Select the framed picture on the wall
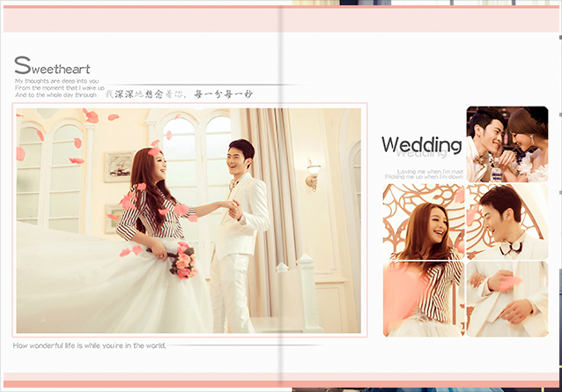This screenshot has height=392, width=562. pyautogui.click(x=119, y=166)
